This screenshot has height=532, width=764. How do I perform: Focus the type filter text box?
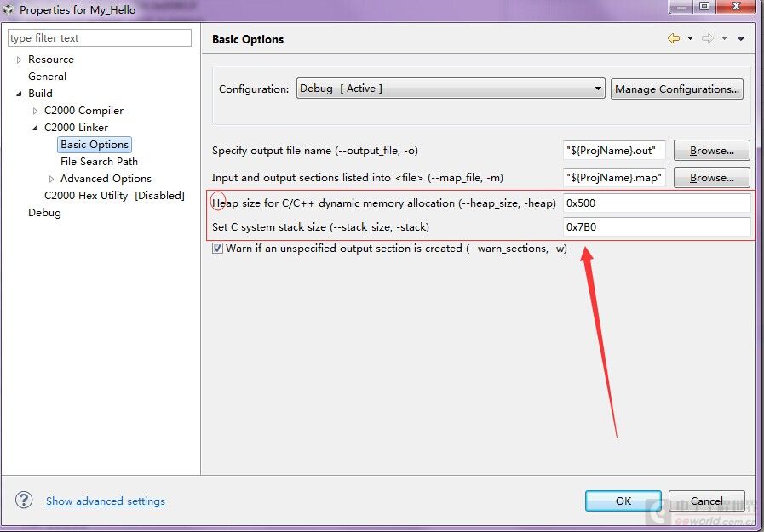point(100,38)
